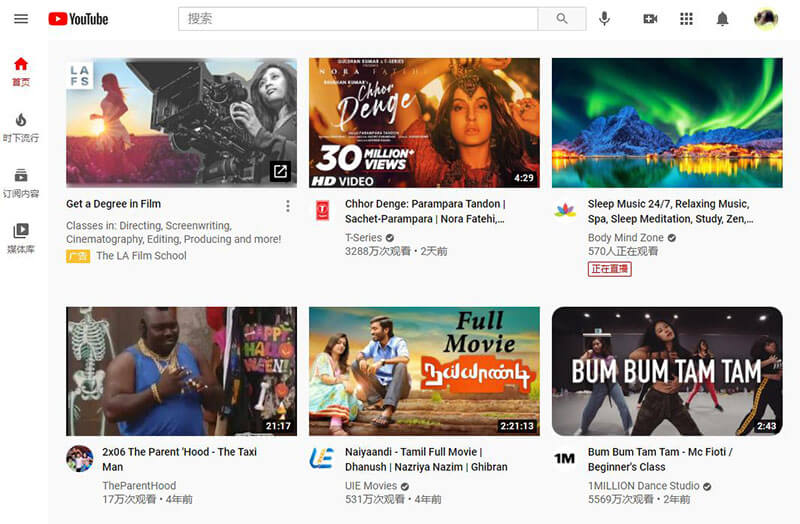The height and width of the screenshot is (524, 800).
Task: Open 'Sleep Music 24/7, Relaxing Music' title
Action: click(x=670, y=211)
